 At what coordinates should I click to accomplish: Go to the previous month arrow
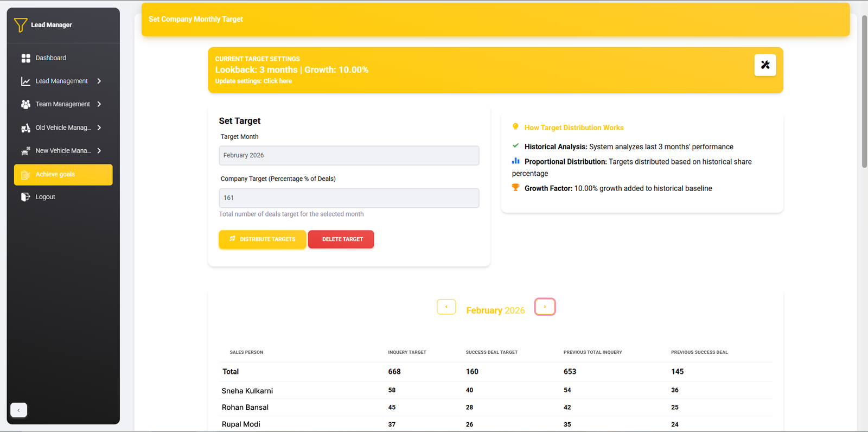(x=446, y=307)
